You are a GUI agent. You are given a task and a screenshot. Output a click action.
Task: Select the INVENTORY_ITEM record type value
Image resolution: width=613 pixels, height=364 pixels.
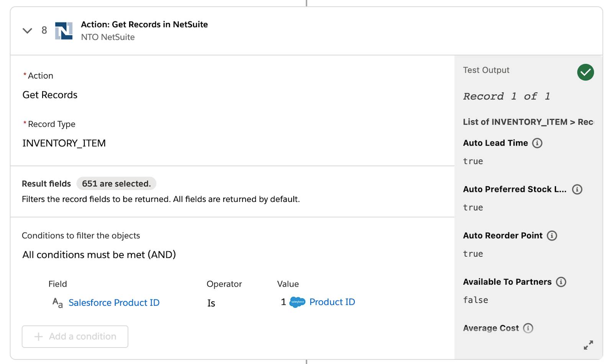[x=64, y=143]
